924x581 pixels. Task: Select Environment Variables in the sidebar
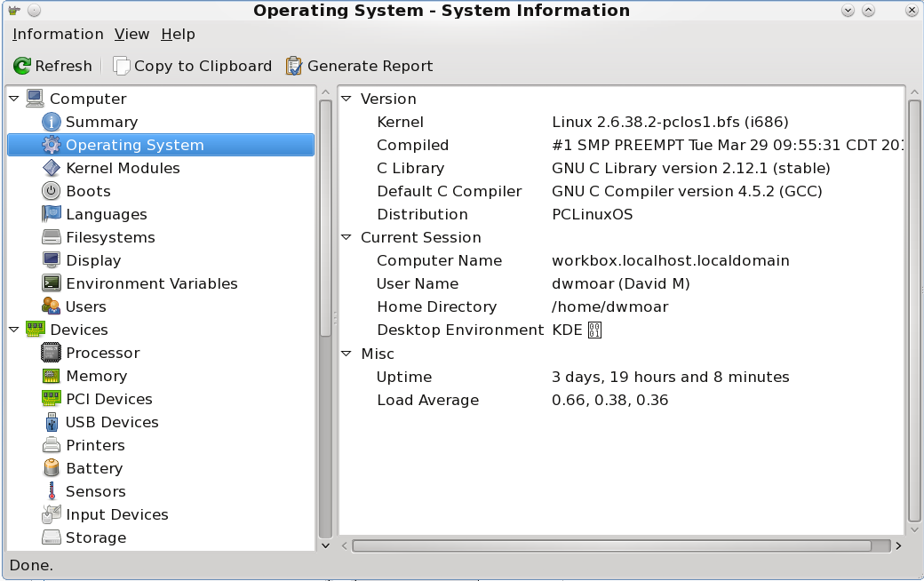coord(151,283)
